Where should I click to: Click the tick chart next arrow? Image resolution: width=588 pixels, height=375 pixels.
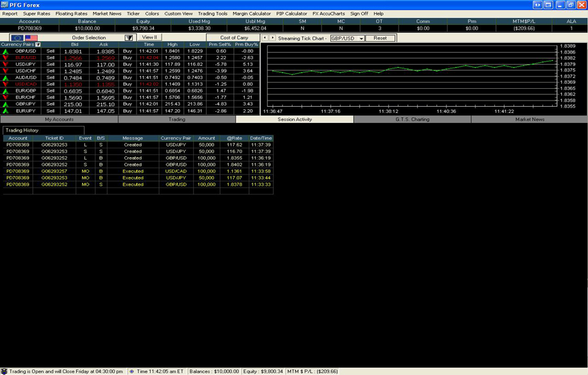273,38
